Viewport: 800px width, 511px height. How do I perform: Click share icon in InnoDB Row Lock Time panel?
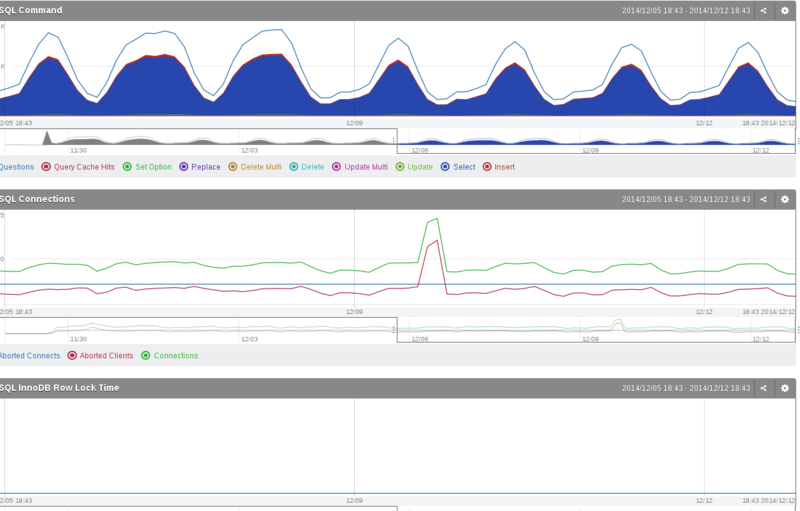[763, 388]
